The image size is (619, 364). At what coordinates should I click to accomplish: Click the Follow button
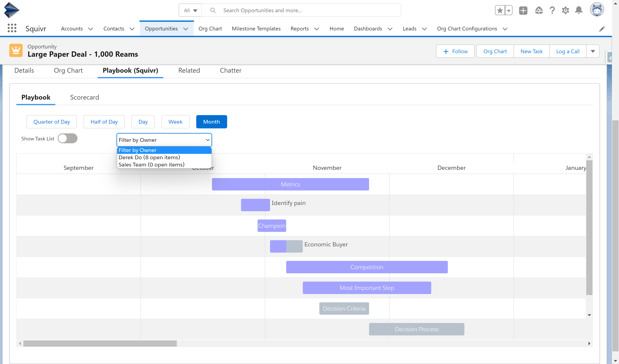pos(455,51)
